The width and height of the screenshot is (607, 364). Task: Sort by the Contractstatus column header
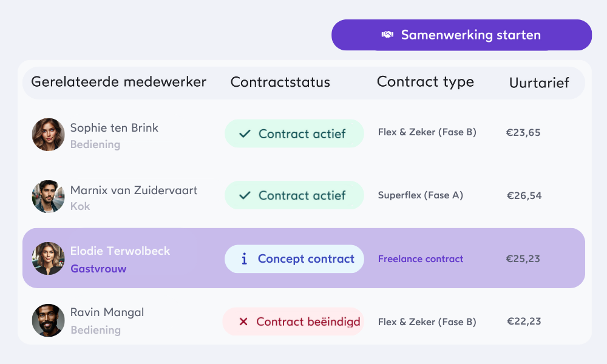280,82
